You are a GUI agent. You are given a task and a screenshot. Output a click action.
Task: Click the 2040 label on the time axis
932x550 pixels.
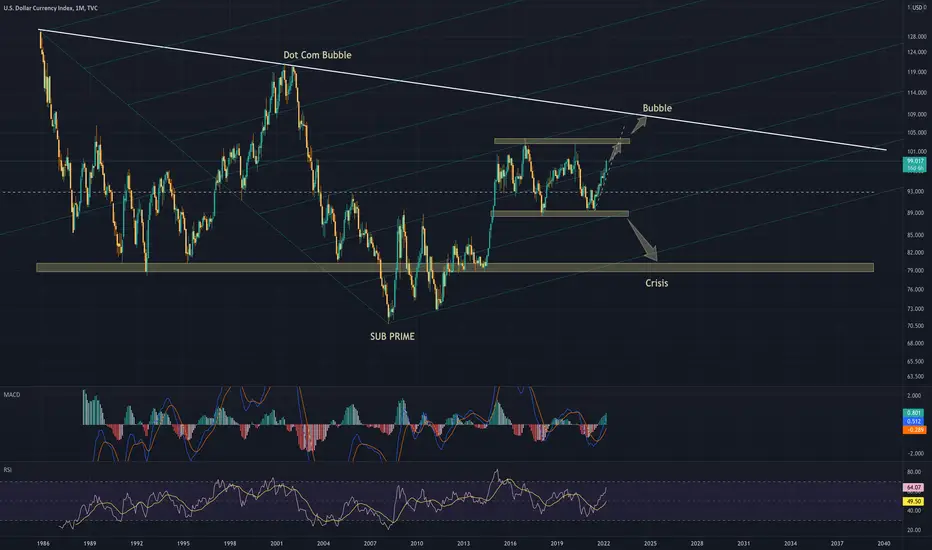pos(884,543)
